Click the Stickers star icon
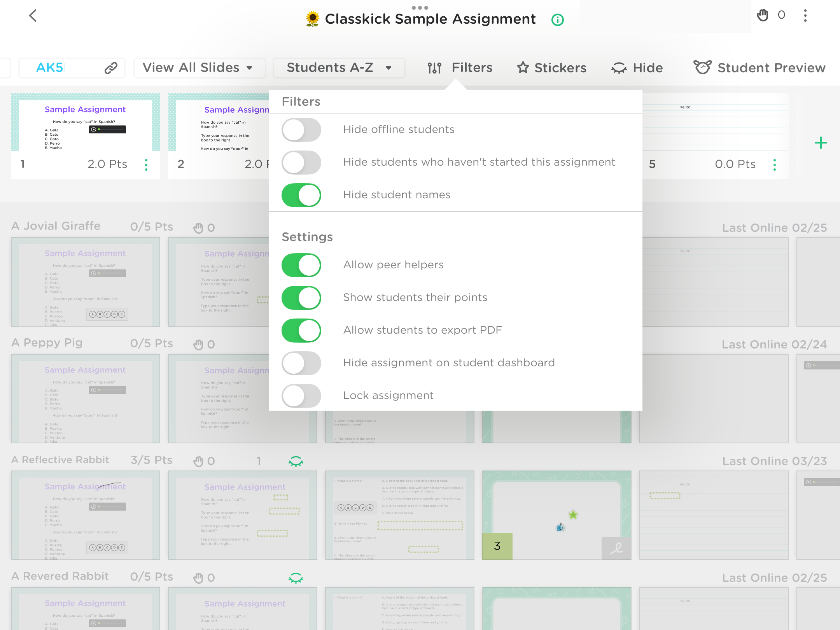The height and width of the screenshot is (630, 840). [x=523, y=68]
